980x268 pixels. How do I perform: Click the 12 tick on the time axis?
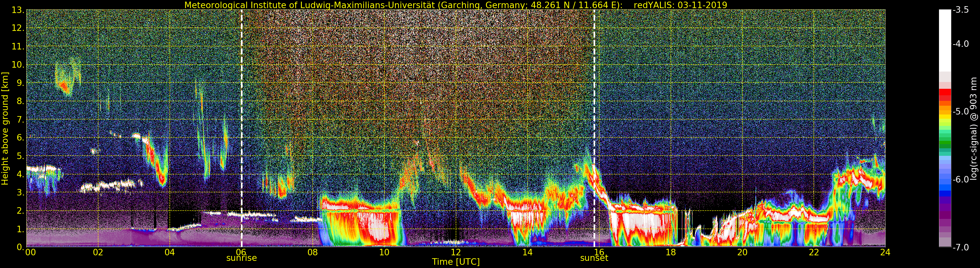(456, 252)
